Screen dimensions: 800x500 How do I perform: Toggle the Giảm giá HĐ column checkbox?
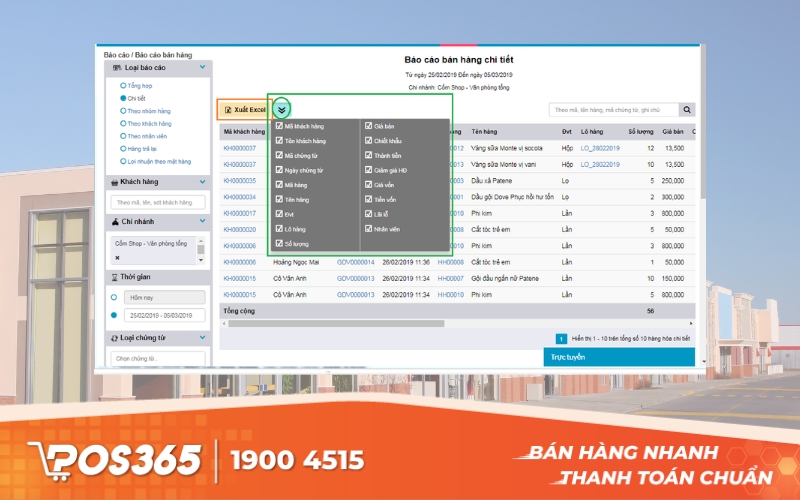coord(368,170)
